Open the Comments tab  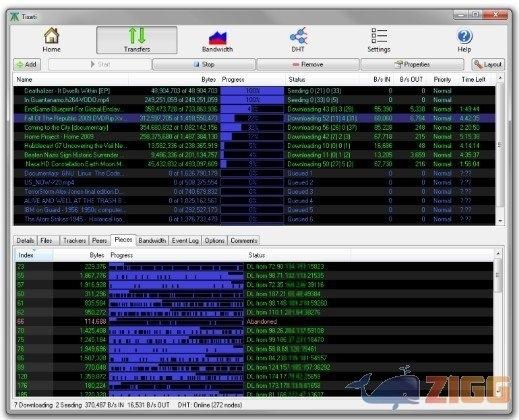(244, 240)
